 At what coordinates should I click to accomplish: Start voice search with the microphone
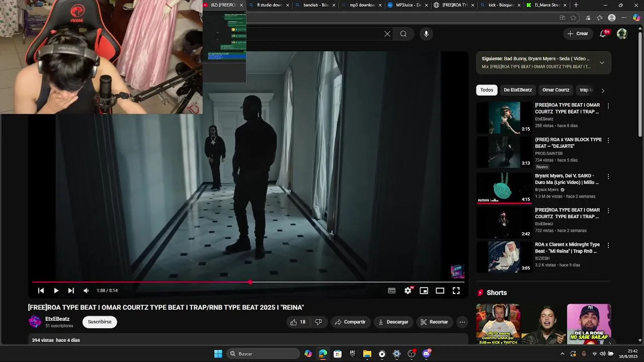point(426,34)
